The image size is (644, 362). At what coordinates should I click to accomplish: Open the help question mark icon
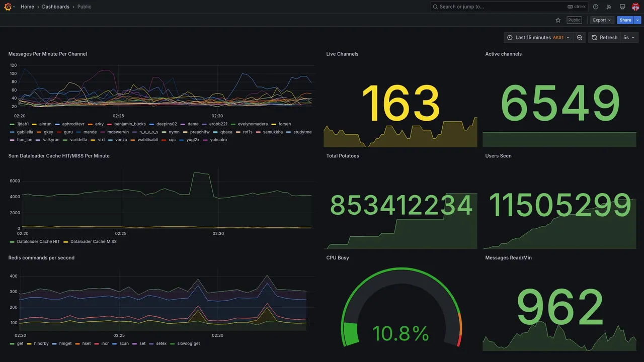[x=596, y=7]
